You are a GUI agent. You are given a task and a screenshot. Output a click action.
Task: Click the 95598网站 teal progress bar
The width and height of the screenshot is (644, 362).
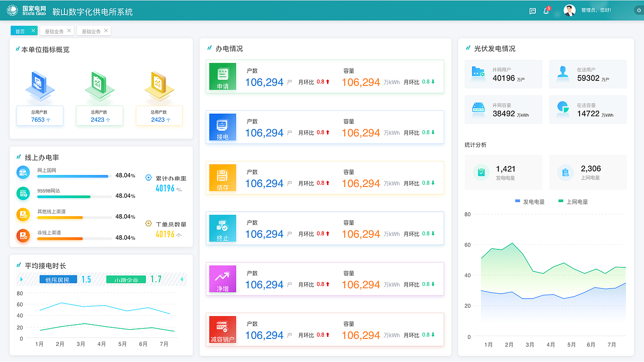64,197
